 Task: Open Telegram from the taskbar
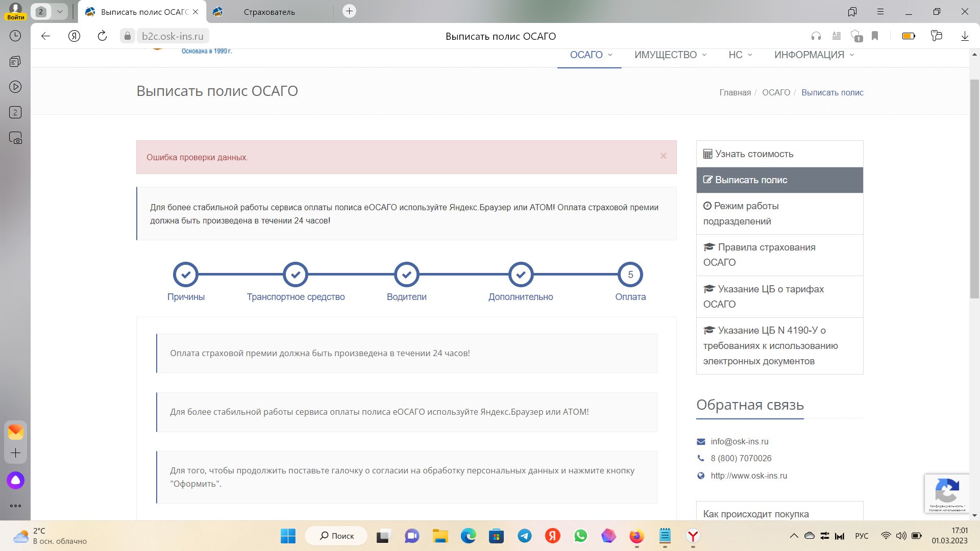point(524,536)
